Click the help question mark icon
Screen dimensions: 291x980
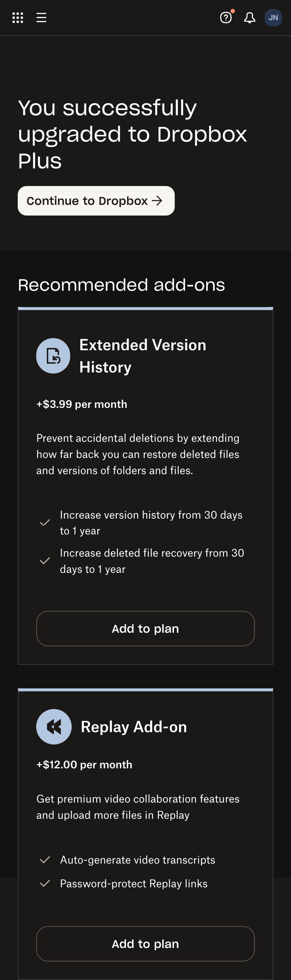tap(226, 18)
